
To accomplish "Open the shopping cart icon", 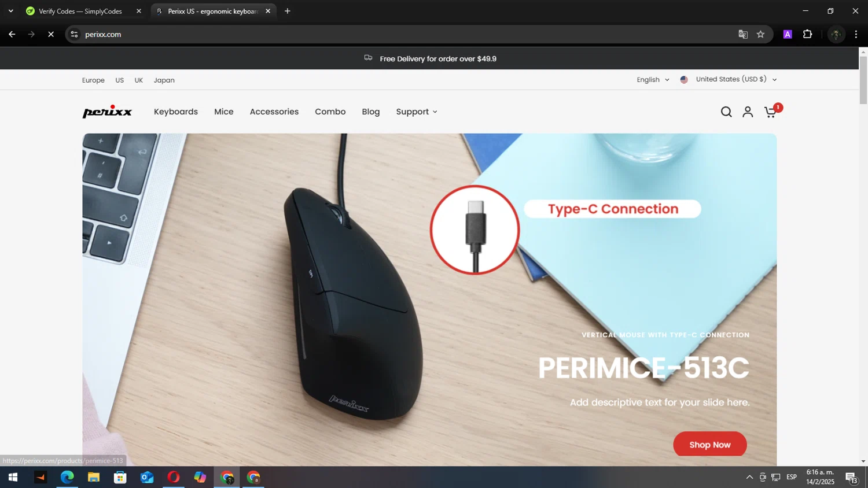I will point(770,112).
